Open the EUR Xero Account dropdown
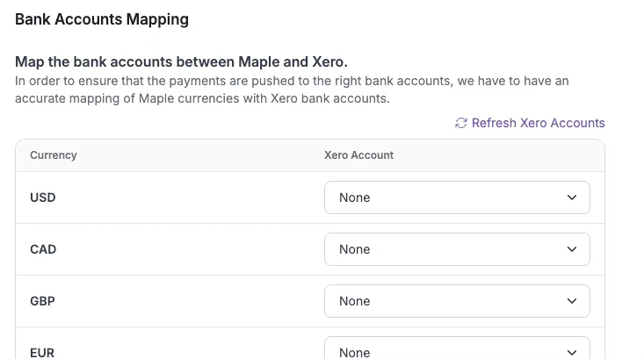The image size is (644, 359). pyautogui.click(x=457, y=351)
